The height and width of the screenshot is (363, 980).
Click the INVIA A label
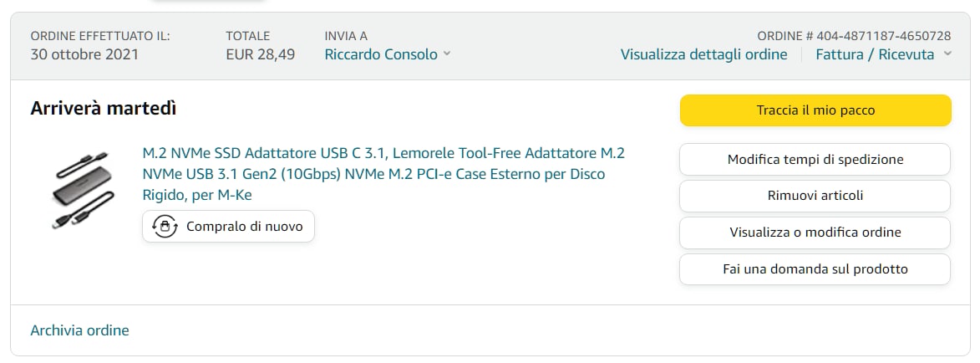346,36
